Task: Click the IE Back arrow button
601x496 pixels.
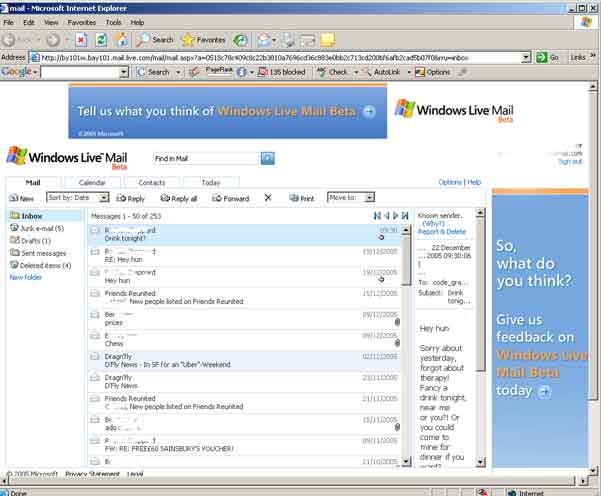Action: [9, 40]
